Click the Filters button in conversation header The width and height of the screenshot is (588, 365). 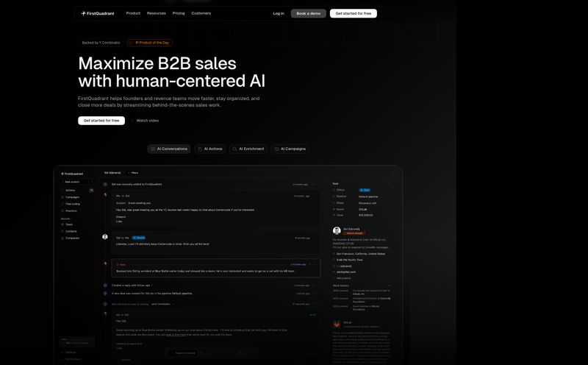134,173
